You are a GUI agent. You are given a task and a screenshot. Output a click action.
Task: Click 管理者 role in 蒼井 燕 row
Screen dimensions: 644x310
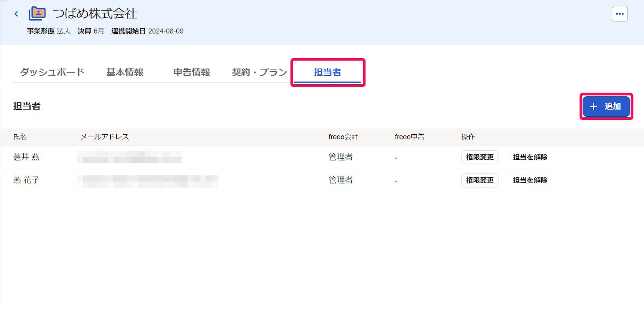click(x=341, y=157)
